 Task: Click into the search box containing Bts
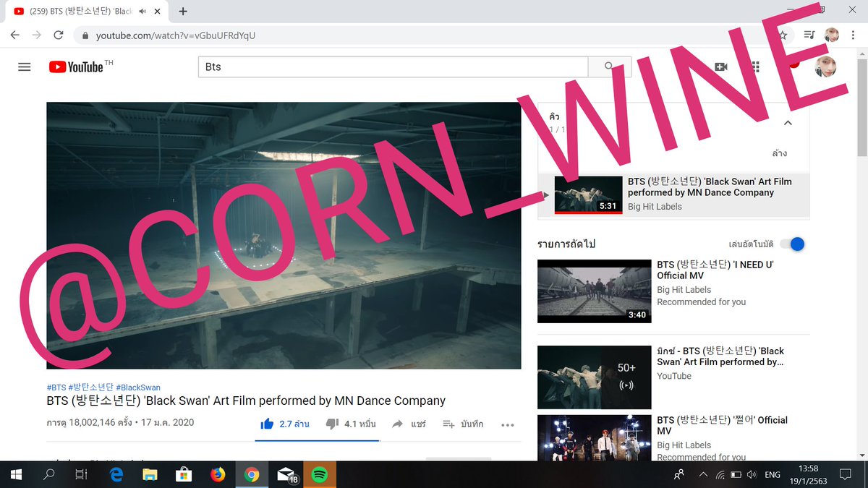[x=393, y=67]
